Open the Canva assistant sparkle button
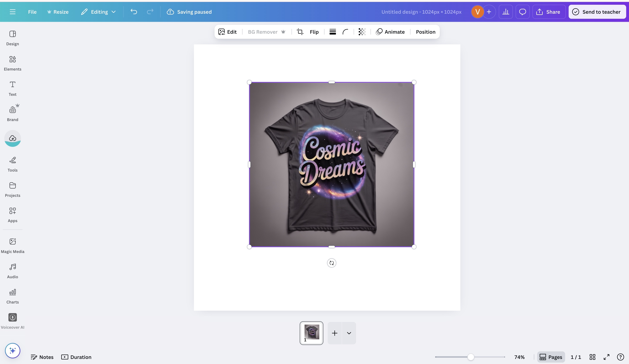 pos(12,350)
